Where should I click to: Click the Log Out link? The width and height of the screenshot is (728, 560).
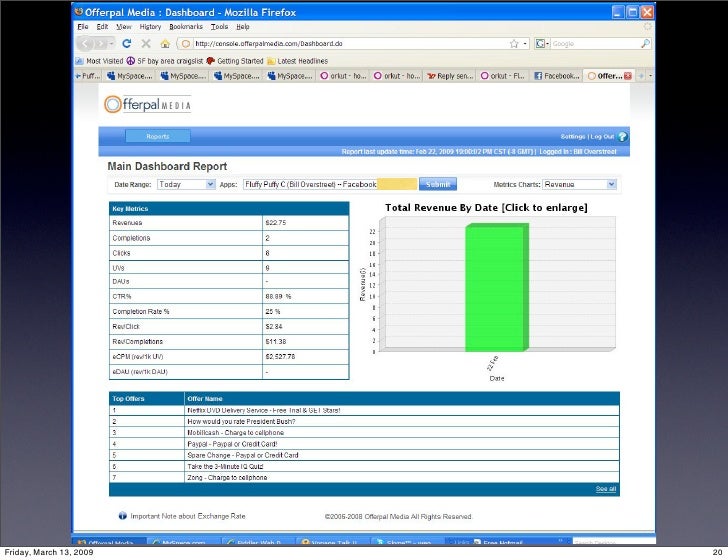click(602, 136)
